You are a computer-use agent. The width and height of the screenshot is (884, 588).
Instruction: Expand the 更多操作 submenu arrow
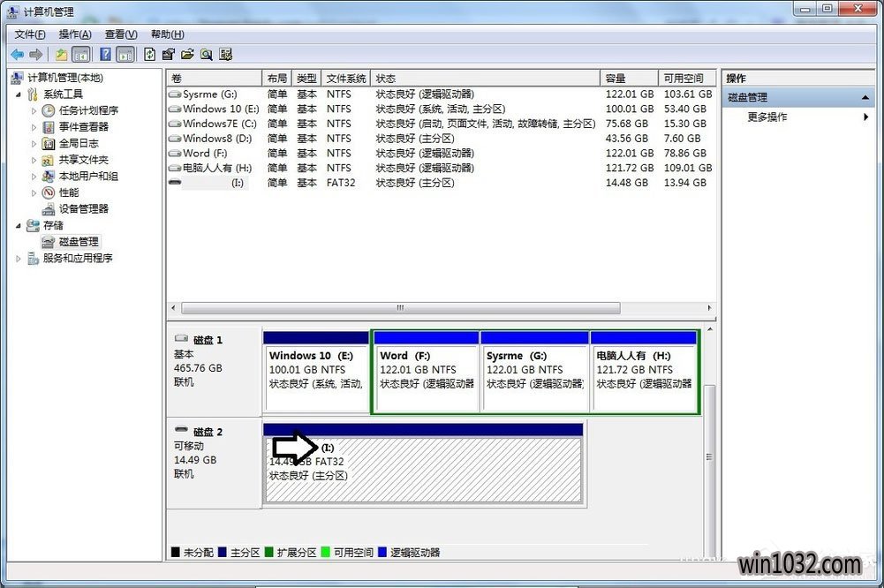pos(865,117)
